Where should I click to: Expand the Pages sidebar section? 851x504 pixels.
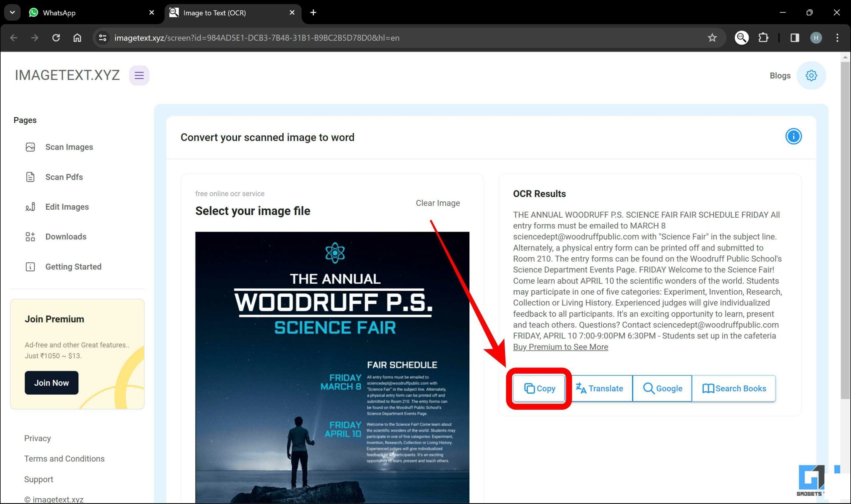point(25,120)
